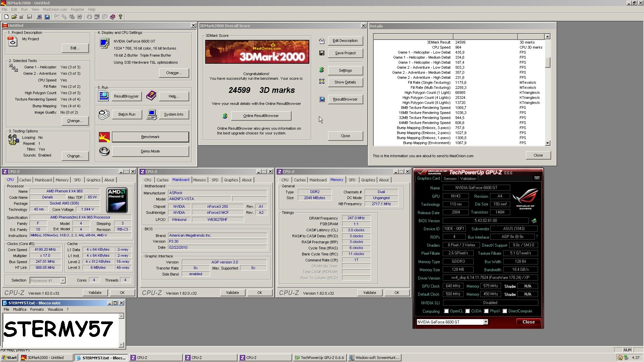Click the Wisdom-soft ScreenHunter taskbar button

point(374,358)
